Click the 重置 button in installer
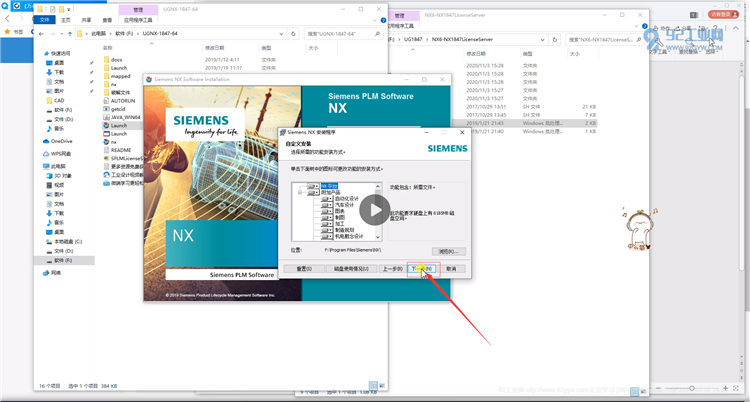 [304, 269]
